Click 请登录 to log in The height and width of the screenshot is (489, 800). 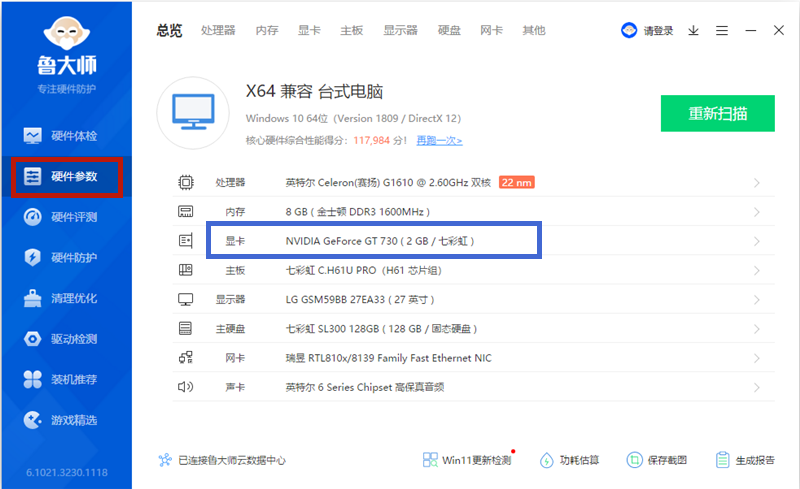(658, 31)
